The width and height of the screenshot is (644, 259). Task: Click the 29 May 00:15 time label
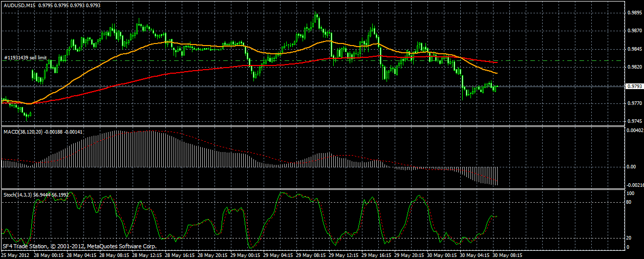coord(244,254)
